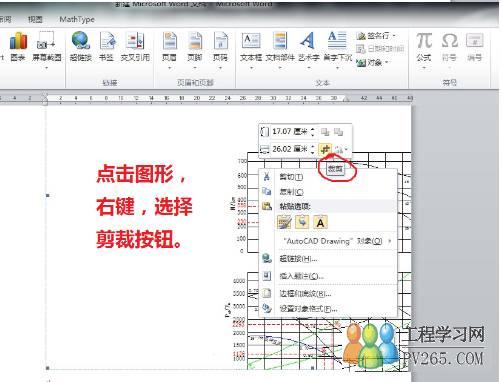Insert a Chart from the ribbon
Viewport: 502px width, 382px height.
tap(18, 47)
